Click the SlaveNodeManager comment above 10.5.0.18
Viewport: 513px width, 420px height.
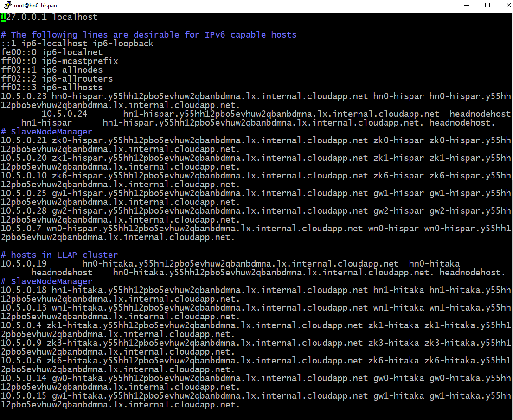click(46, 282)
